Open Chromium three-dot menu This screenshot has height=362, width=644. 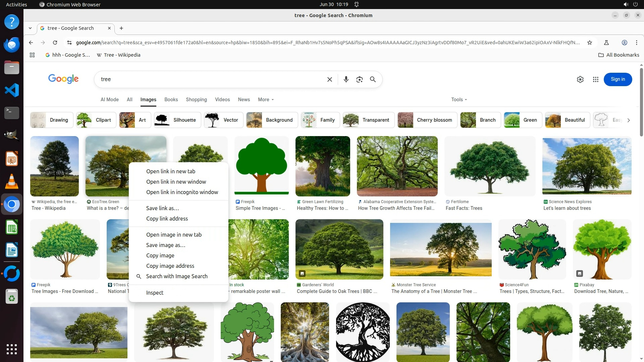636,43
